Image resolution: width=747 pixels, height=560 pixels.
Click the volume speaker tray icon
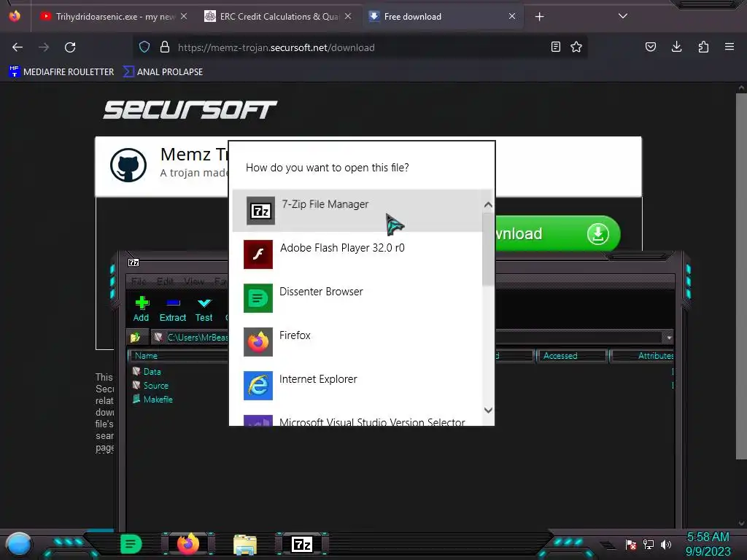click(666, 545)
